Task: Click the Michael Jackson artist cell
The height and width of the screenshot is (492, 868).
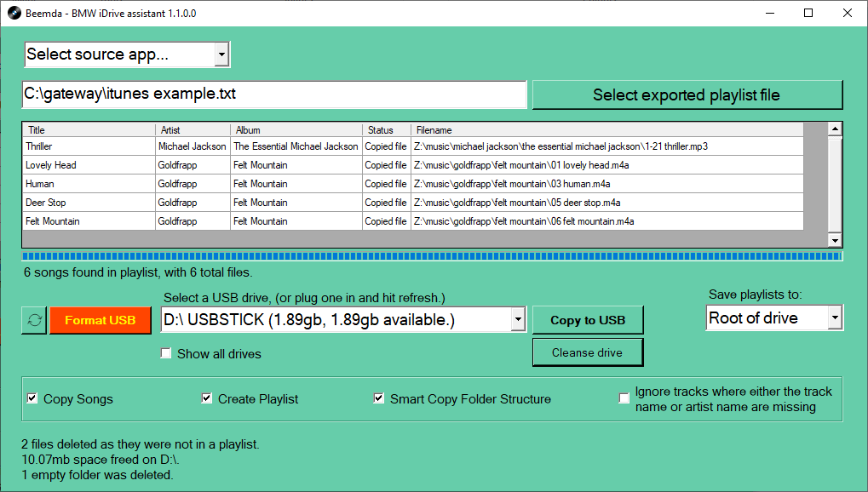Action: (193, 146)
